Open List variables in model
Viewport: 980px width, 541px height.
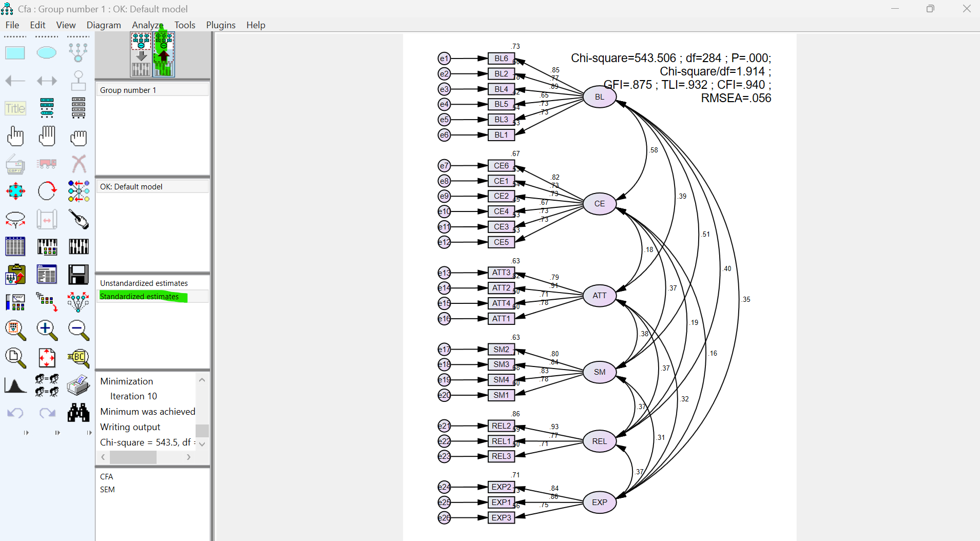click(x=47, y=108)
